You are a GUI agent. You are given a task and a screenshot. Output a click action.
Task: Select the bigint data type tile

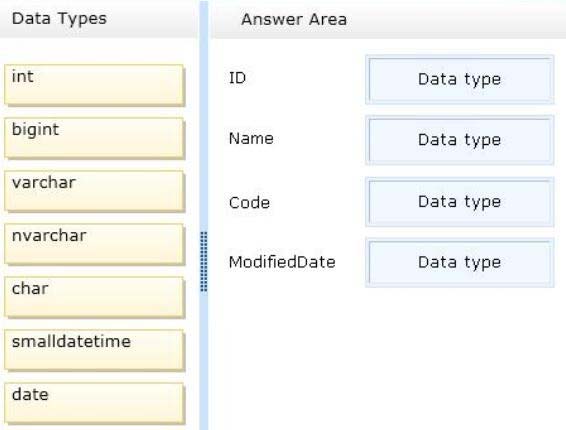94,138
